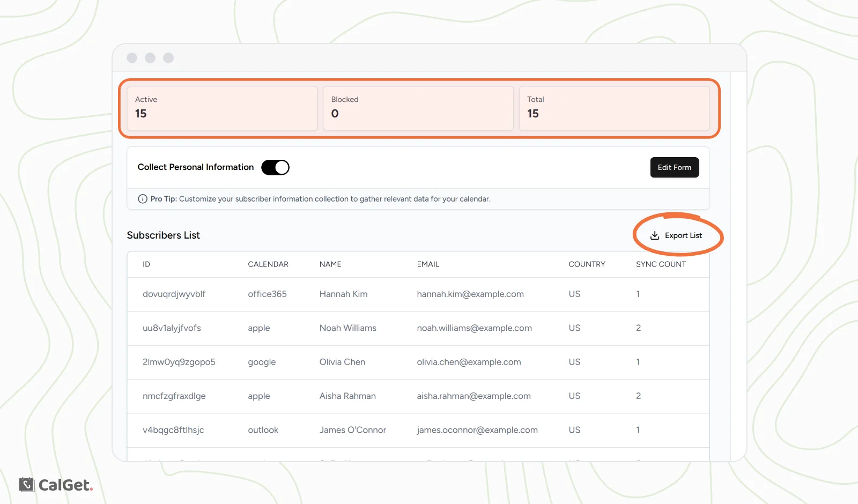Click the outlook calendar cell
The width and height of the screenshot is (858, 504).
pyautogui.click(x=263, y=430)
